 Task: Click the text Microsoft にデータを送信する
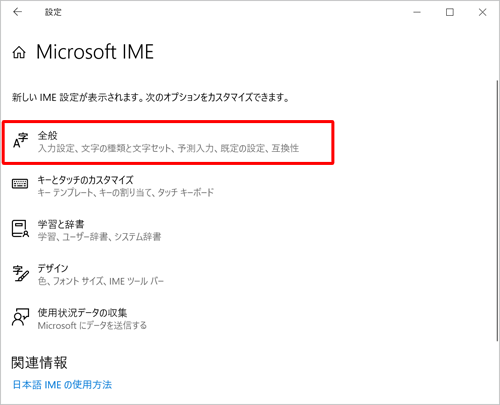tap(92, 326)
